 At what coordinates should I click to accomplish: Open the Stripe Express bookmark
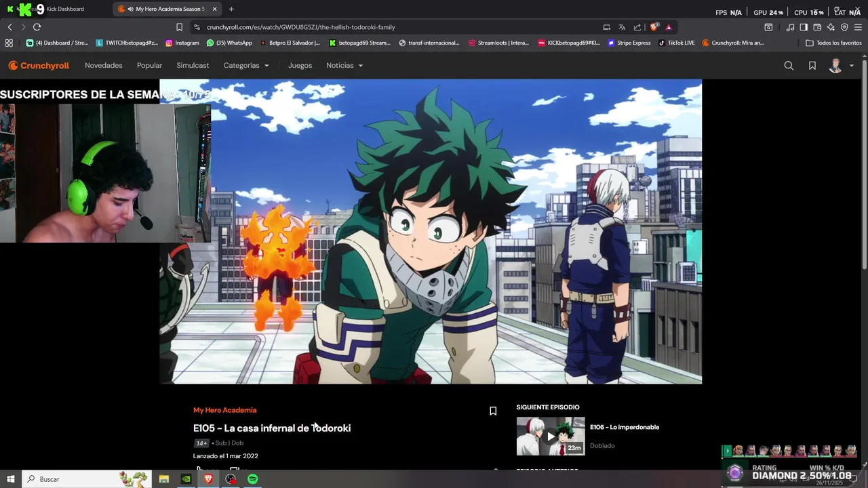(629, 43)
